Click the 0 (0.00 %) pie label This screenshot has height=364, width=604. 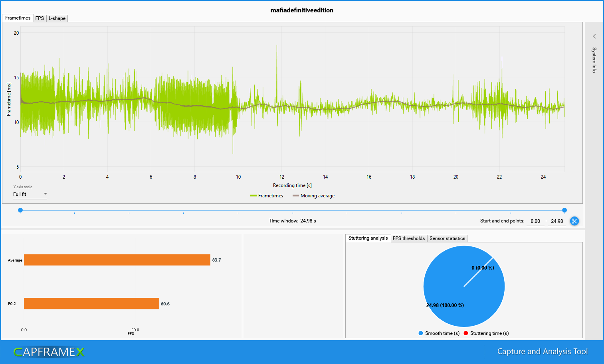[483, 268]
